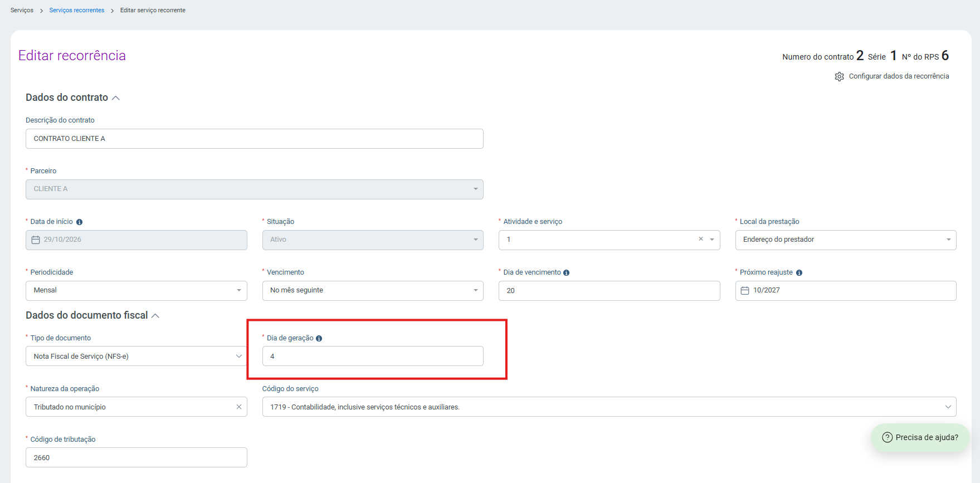Click the question mark help icon
Screen dimensions: 980x483
887,437
